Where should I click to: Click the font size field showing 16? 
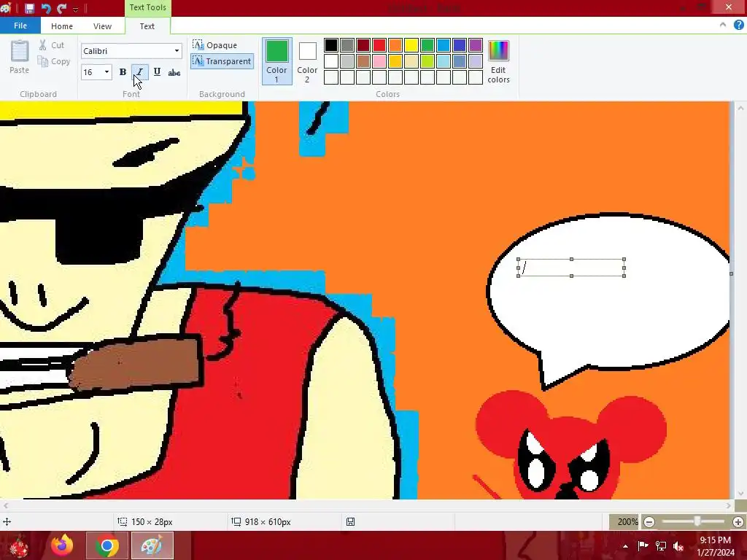[91, 72]
